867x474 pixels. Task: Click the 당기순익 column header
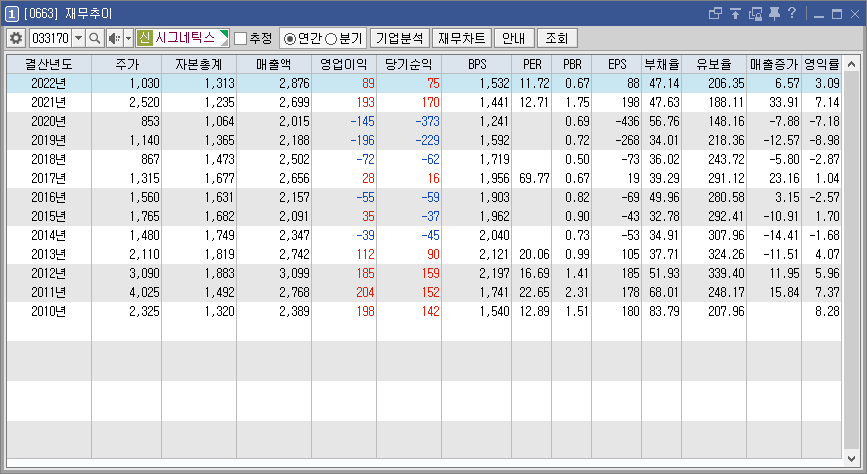(x=409, y=64)
